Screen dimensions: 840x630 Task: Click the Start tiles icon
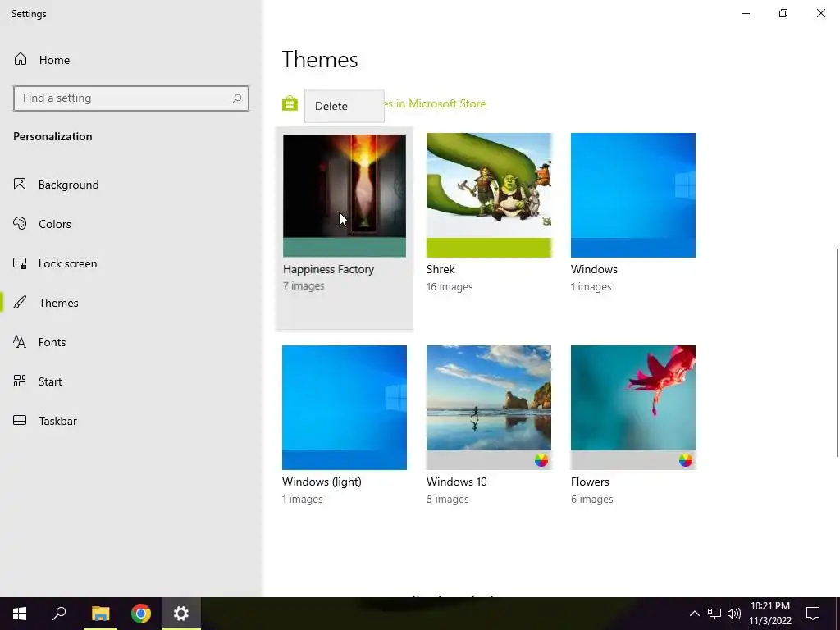coord(20,381)
